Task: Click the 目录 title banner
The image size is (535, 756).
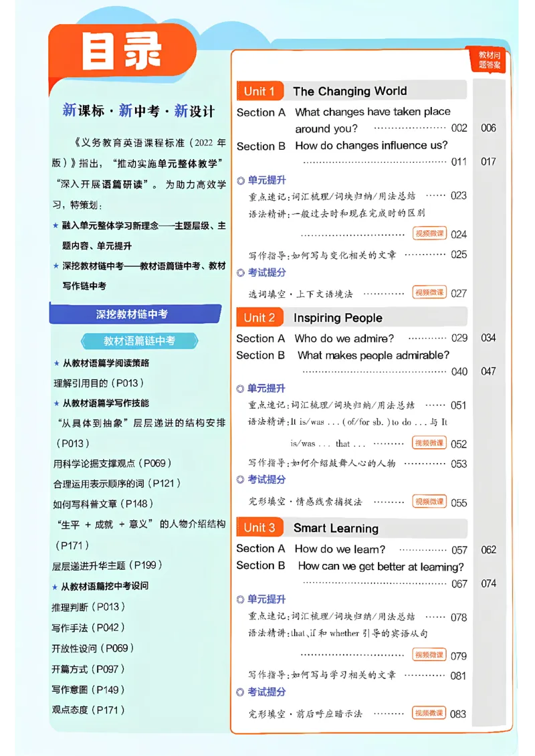Action: tap(122, 52)
